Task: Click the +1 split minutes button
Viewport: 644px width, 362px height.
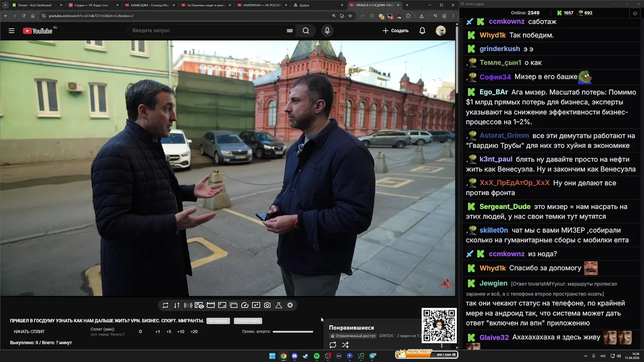Action: pyautogui.click(x=157, y=332)
